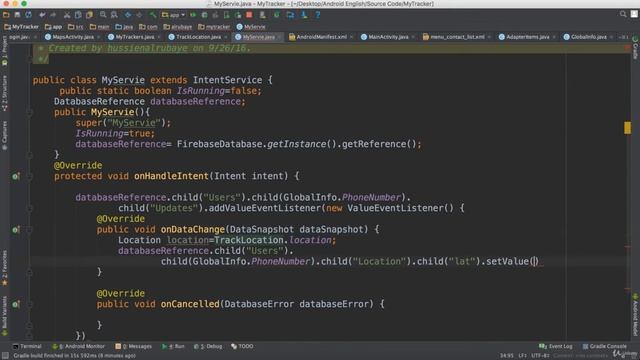Collapse the onCancelled method fold marker
The image size is (640, 360).
[x=29, y=304]
